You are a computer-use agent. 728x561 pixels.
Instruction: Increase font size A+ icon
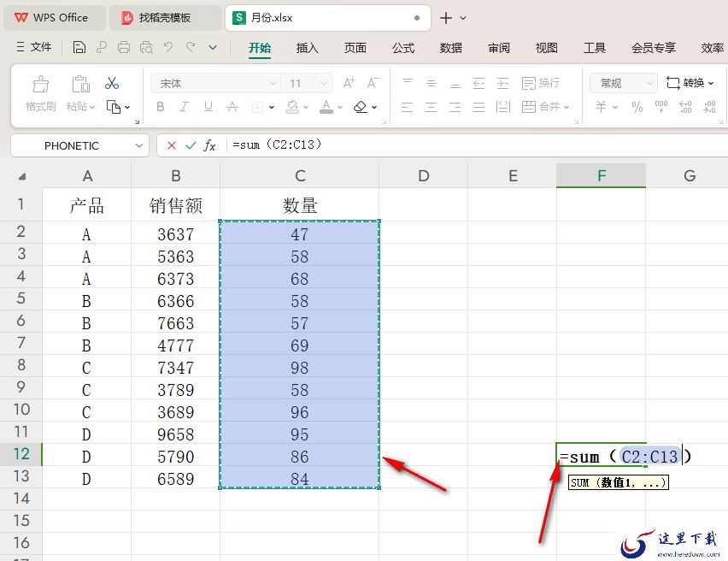(x=349, y=83)
